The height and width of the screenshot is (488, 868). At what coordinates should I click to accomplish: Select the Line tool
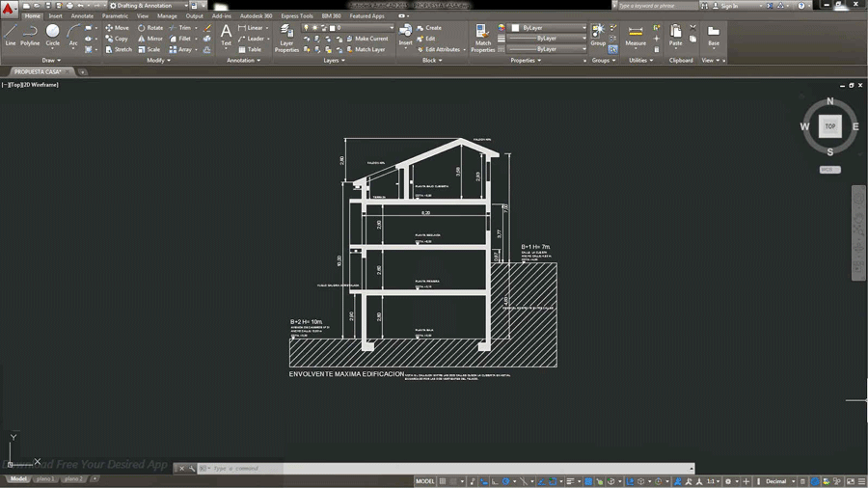tap(11, 35)
